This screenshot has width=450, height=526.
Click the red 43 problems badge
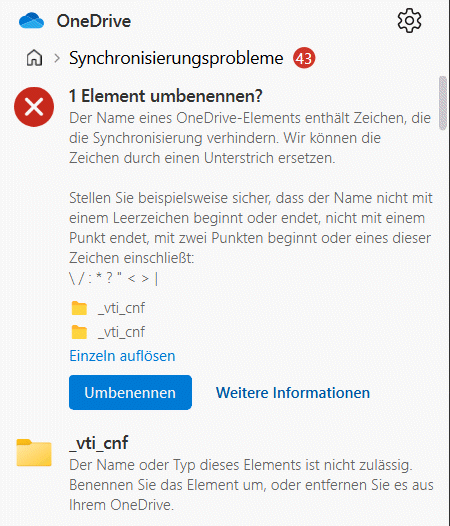[304, 58]
